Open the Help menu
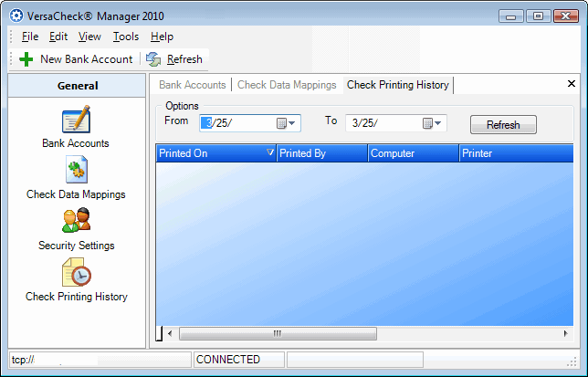Image resolution: width=588 pixels, height=377 pixels. (x=162, y=37)
